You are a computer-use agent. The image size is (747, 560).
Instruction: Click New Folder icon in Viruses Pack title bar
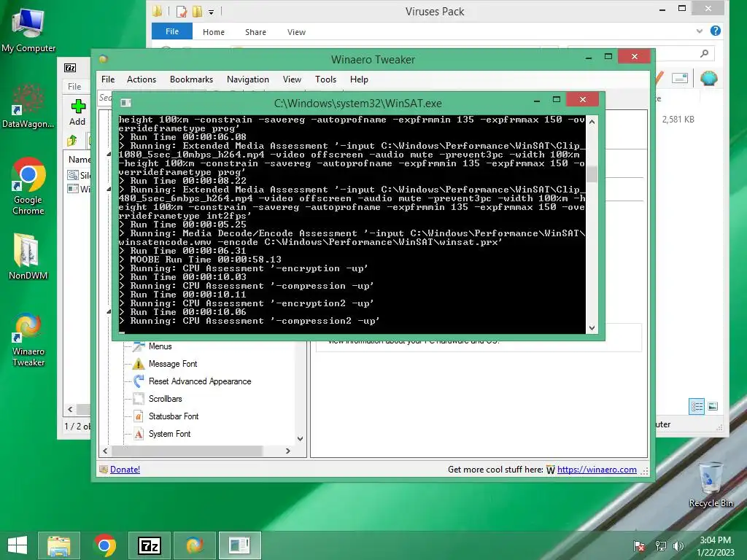click(x=197, y=11)
